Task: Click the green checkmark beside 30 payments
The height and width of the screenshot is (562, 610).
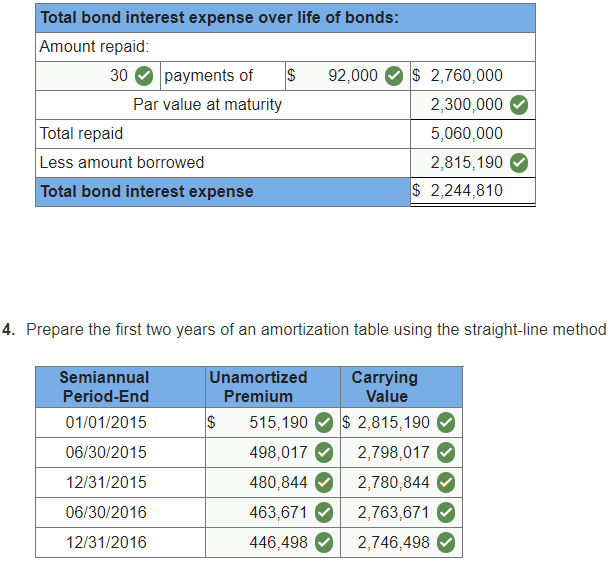Action: click(145, 76)
